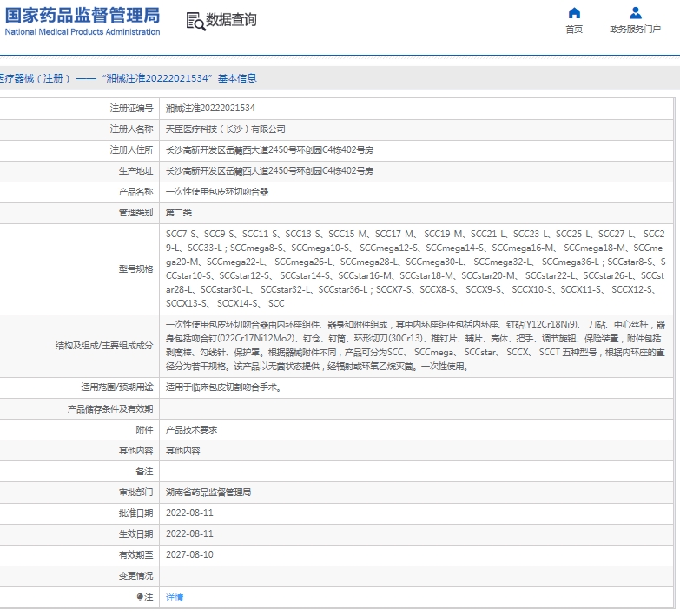Click the 有效期至 row label
This screenshot has height=616, width=680.
point(135,555)
